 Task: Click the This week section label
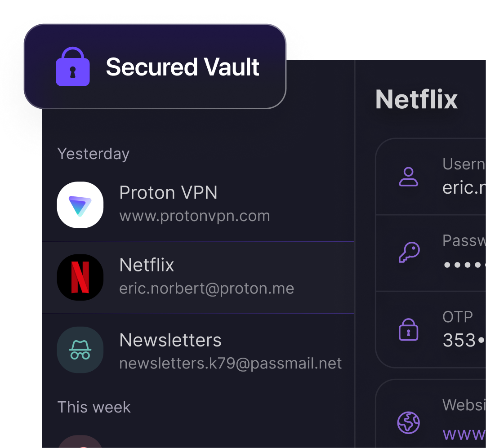tap(94, 407)
